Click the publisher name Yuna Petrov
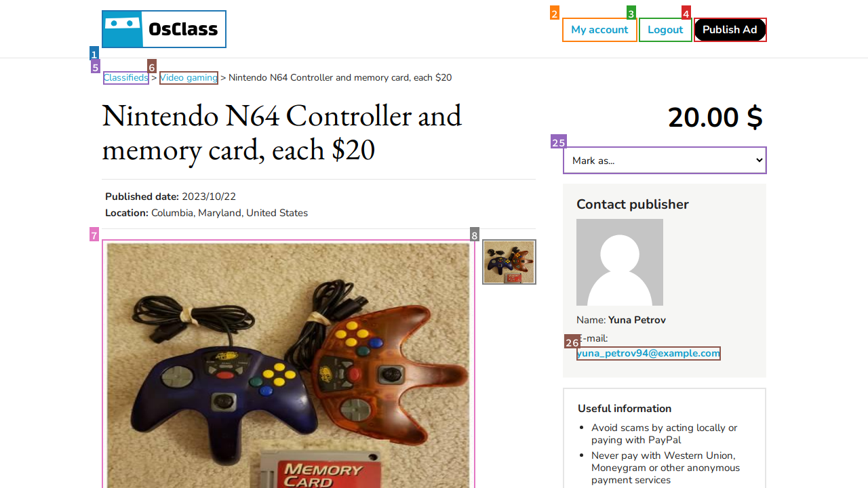Screen dimensions: 868x488 tap(637, 320)
